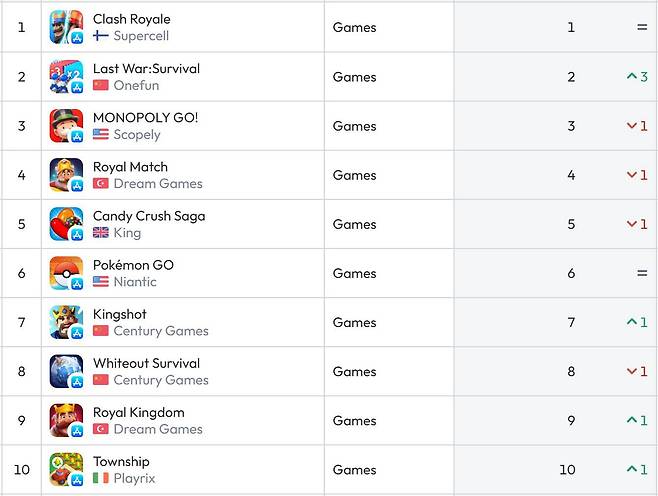Click the Royal Kingdom app icon
Viewport: 658px width, 496px height.
66,420
